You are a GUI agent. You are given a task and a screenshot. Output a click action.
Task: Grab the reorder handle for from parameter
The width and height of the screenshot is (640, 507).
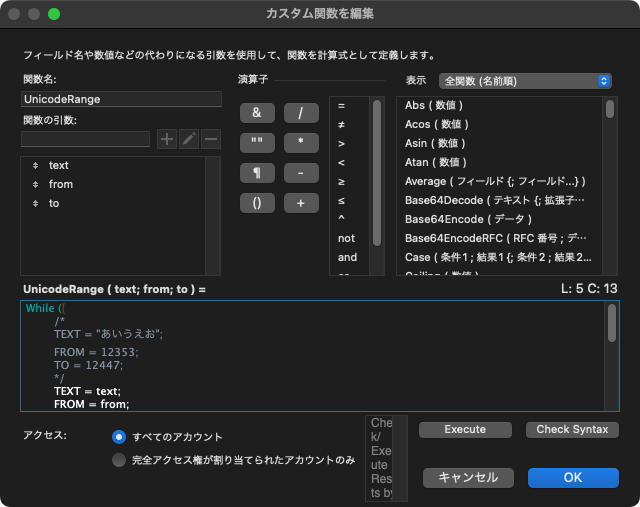(x=36, y=185)
